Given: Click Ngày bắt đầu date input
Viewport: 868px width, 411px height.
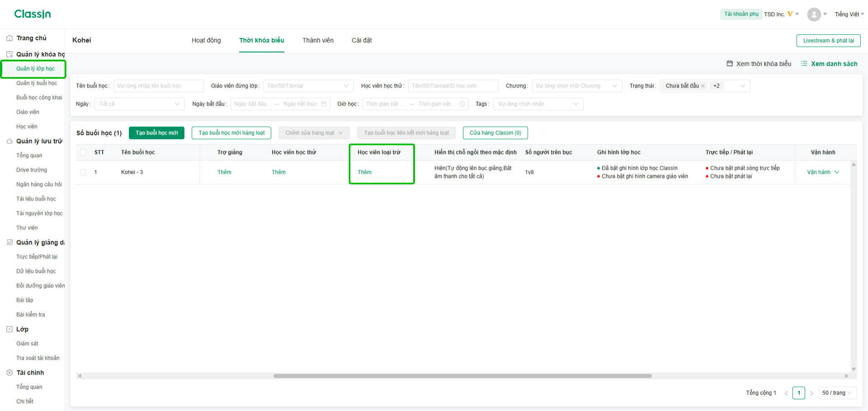Looking at the screenshot, I should (250, 104).
